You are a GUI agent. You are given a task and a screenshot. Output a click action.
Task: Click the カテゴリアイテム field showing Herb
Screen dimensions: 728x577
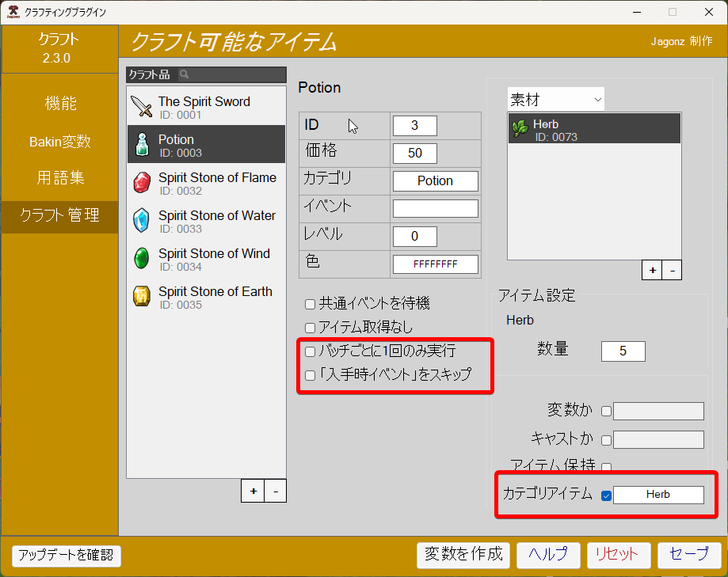[x=658, y=495]
